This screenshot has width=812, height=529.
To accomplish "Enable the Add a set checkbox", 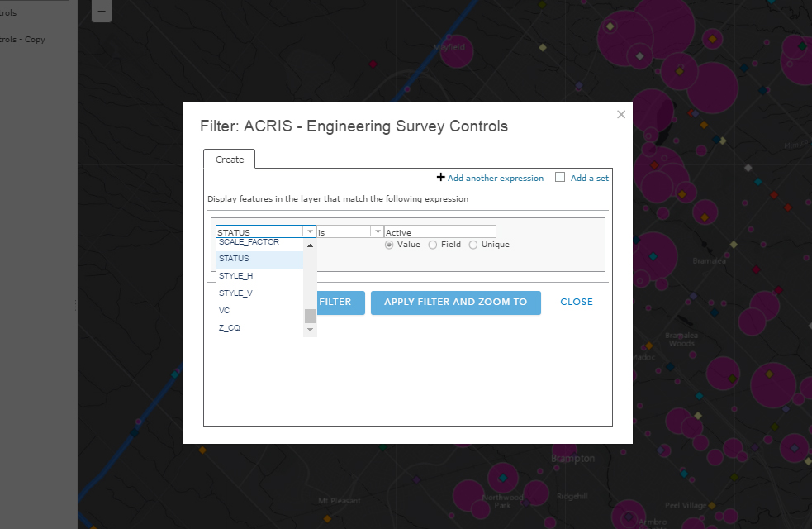I will coord(560,177).
